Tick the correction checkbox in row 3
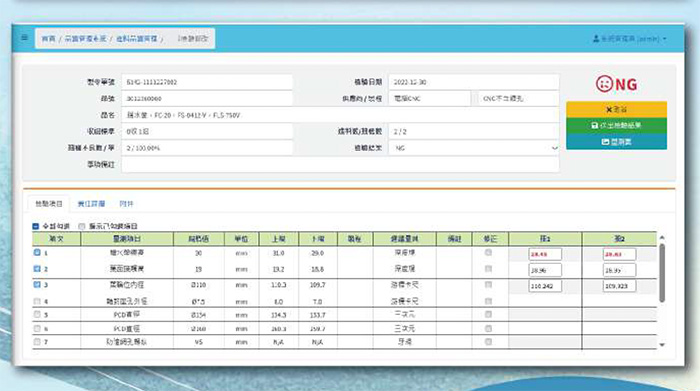The image size is (700, 391). (488, 285)
